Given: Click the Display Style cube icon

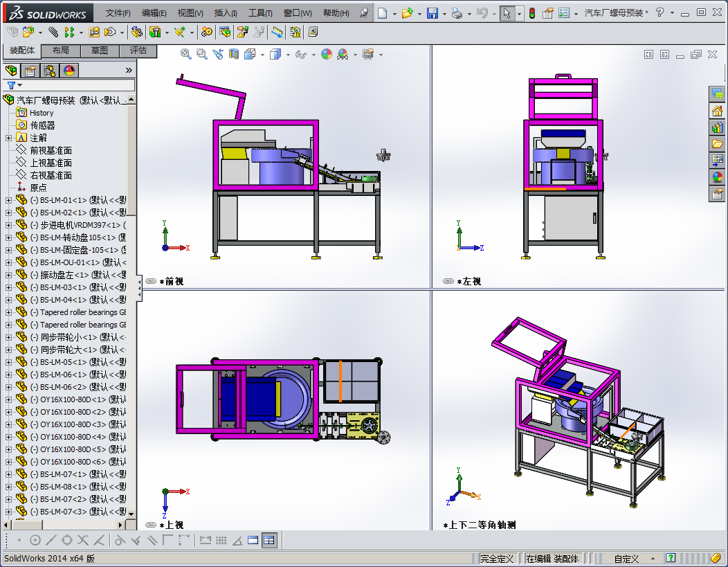Looking at the screenshot, I should pyautogui.click(x=275, y=54).
